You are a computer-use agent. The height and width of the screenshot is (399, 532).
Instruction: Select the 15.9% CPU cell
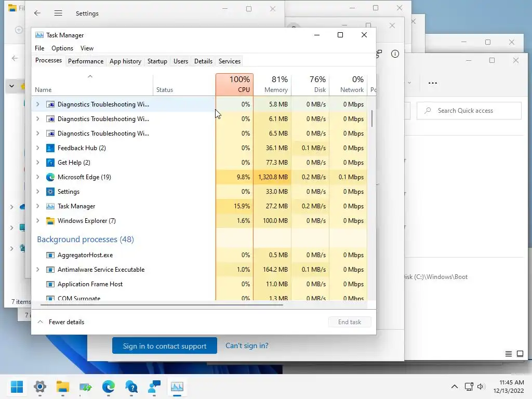click(234, 206)
